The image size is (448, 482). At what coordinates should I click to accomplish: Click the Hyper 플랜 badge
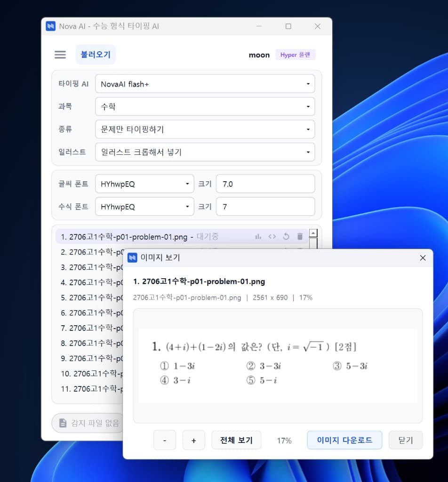pos(295,55)
